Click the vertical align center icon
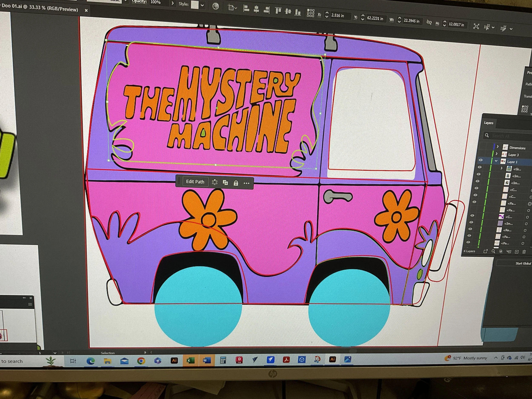Image resolution: width=532 pixels, height=399 pixels. point(288,11)
